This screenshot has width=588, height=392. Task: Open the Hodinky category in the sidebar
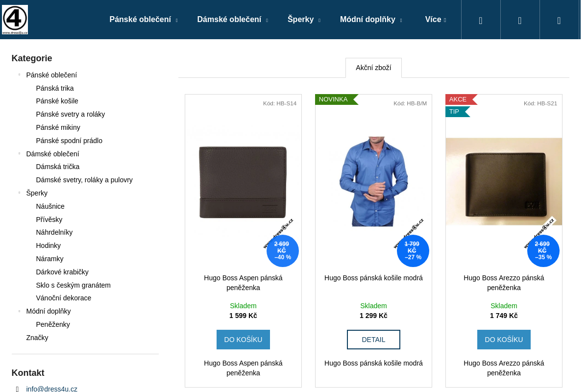pos(48,245)
